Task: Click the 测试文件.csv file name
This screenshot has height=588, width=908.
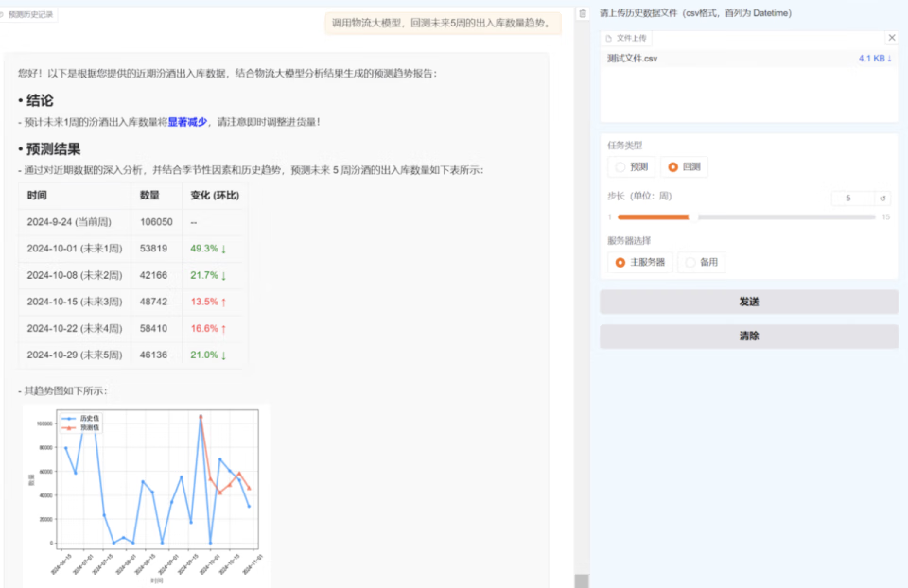Action: coord(632,59)
